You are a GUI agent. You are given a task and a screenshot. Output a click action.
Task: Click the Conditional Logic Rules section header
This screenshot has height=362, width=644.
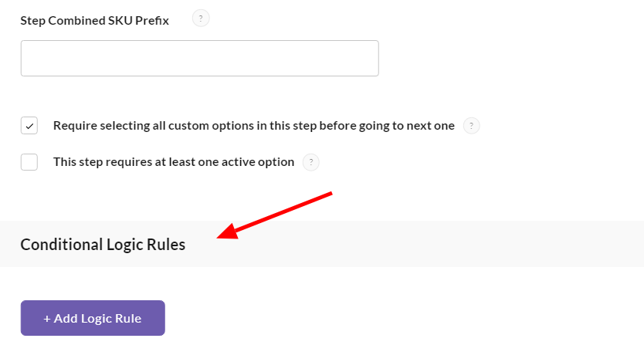[103, 245]
